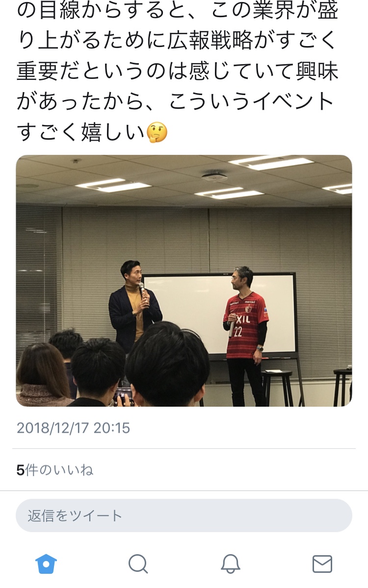
Task: Open the Home tab icon
Action: (x=46, y=564)
